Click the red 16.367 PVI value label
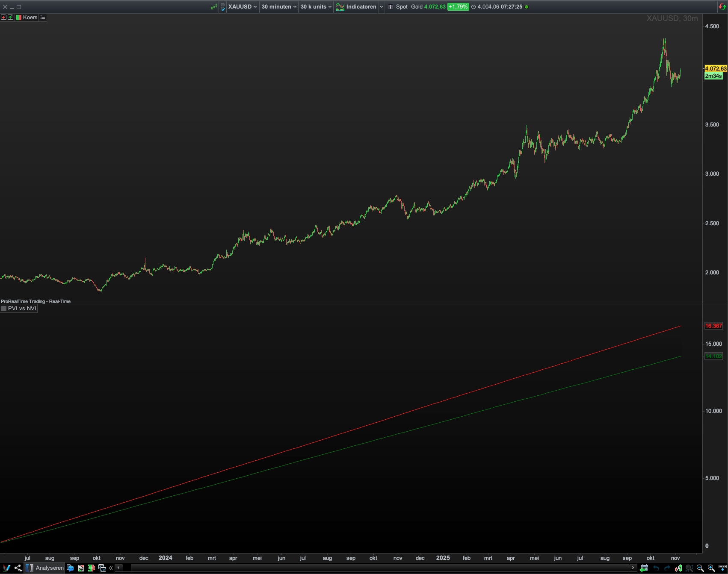The height and width of the screenshot is (574, 728). pyautogui.click(x=713, y=326)
